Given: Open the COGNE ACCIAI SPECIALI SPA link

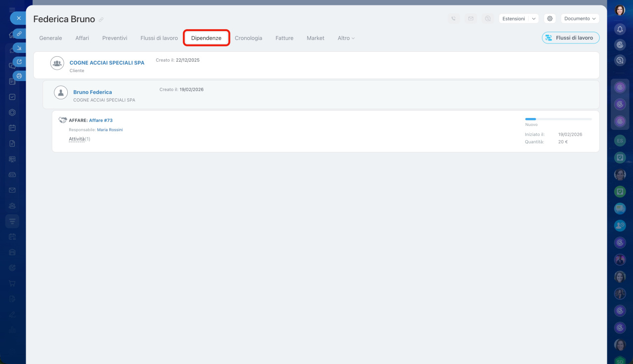Looking at the screenshot, I should [x=107, y=63].
